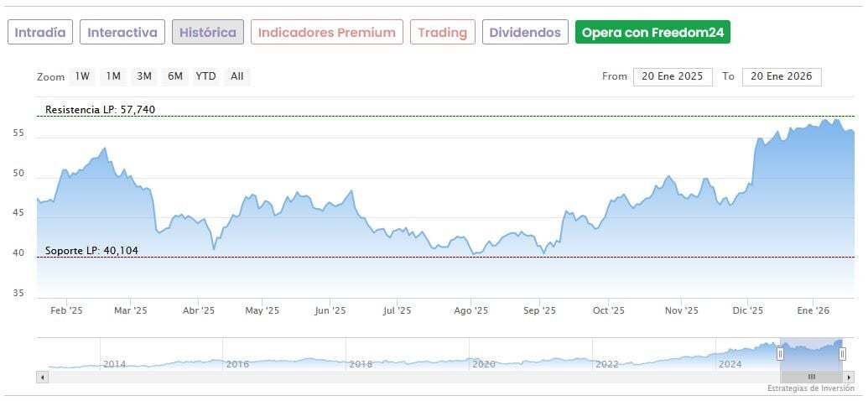Click the From date field
868x401 pixels.
click(x=673, y=76)
